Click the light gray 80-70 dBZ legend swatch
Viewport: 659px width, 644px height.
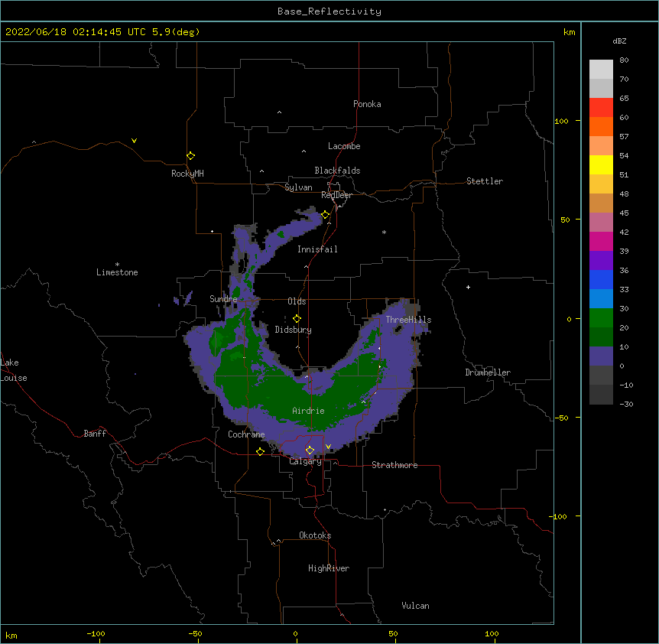pos(601,70)
